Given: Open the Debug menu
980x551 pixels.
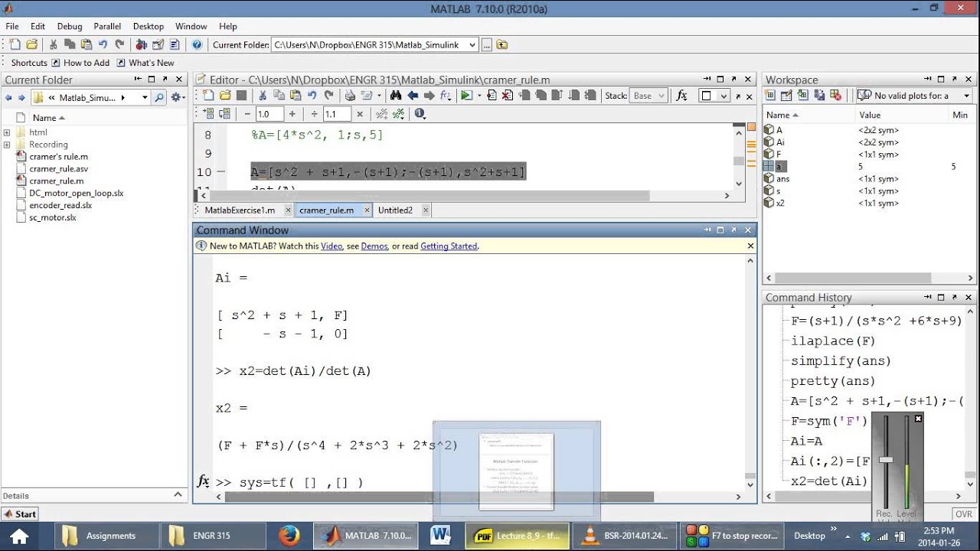Looking at the screenshot, I should pos(70,26).
